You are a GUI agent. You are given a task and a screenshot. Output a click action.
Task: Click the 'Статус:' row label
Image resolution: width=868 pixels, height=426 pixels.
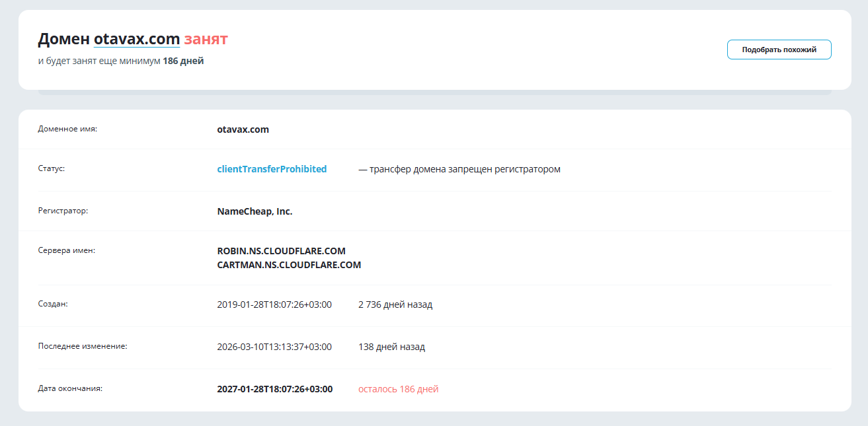coord(52,168)
